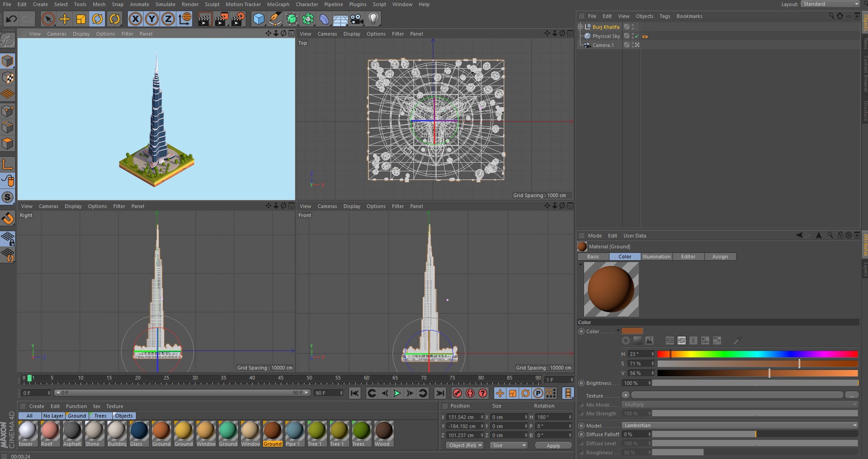Pick color with the eyedropper icon
The image size is (868, 459).
click(736, 341)
